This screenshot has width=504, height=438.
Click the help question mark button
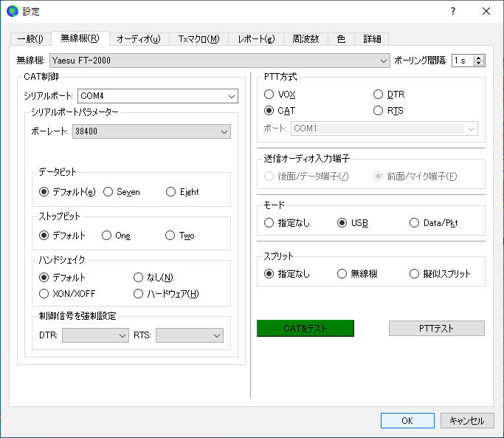[452, 11]
